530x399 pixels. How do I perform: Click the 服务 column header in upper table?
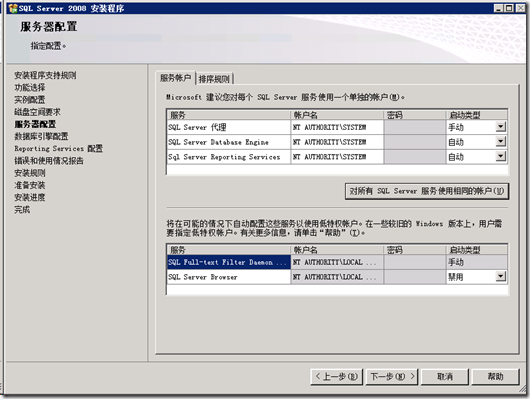coord(229,115)
